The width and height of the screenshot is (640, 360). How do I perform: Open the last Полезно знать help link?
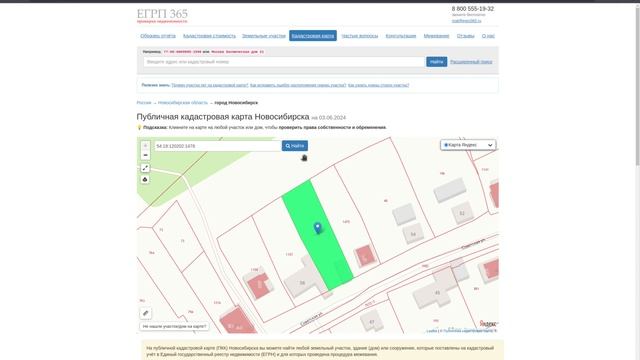(x=378, y=85)
